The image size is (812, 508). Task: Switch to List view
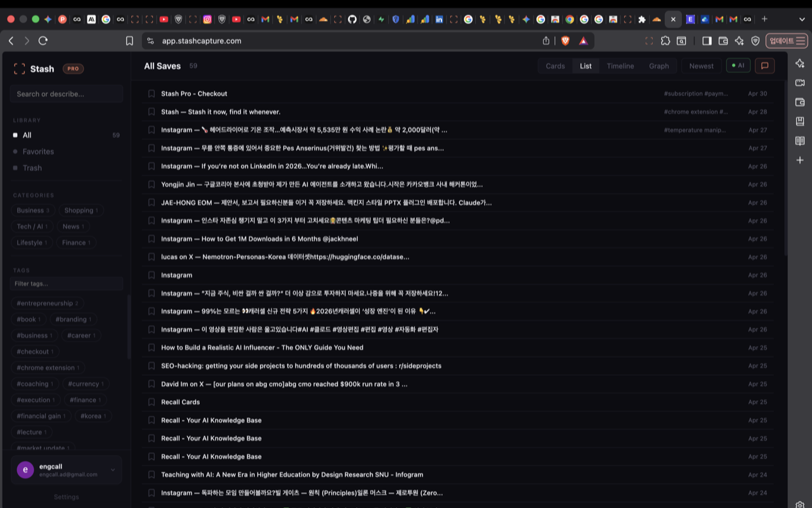click(586, 66)
